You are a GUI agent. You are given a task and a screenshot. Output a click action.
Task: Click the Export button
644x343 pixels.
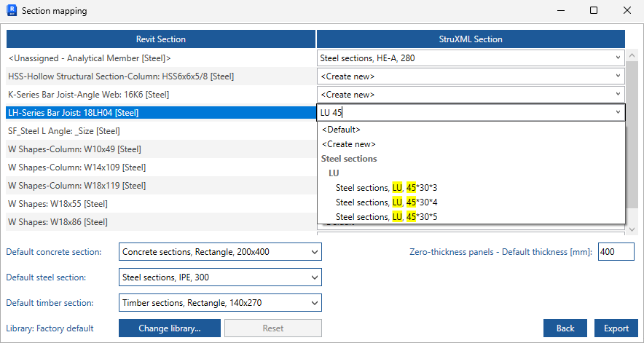pos(616,328)
